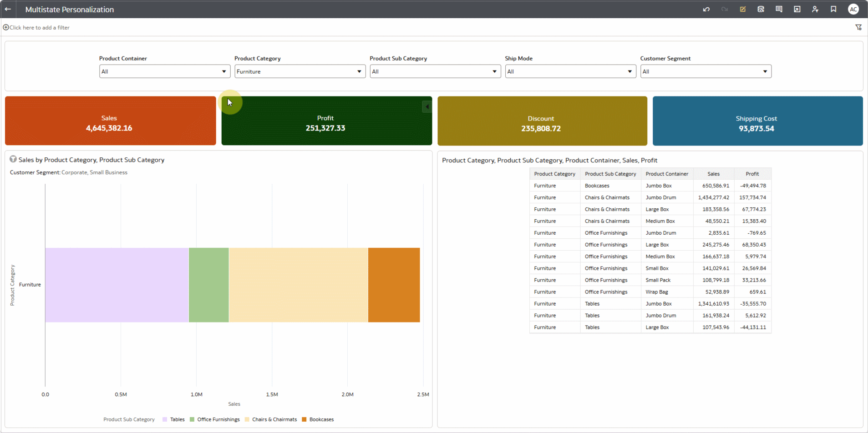Image resolution: width=868 pixels, height=433 pixels.
Task: Open the comments panel icon
Action: (779, 9)
